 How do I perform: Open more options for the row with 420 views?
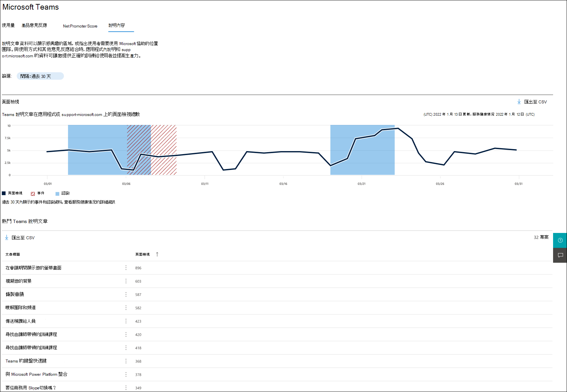point(126,334)
